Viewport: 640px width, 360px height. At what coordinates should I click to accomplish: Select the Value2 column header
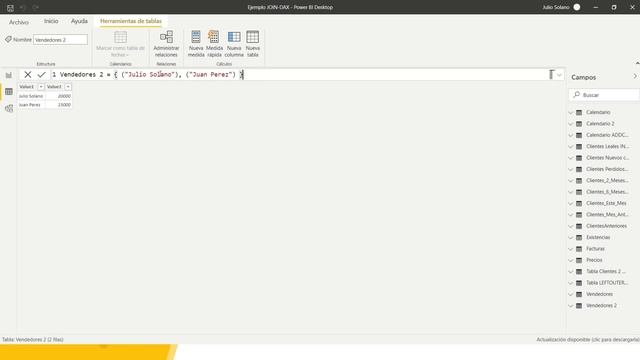pyautogui.click(x=54, y=87)
